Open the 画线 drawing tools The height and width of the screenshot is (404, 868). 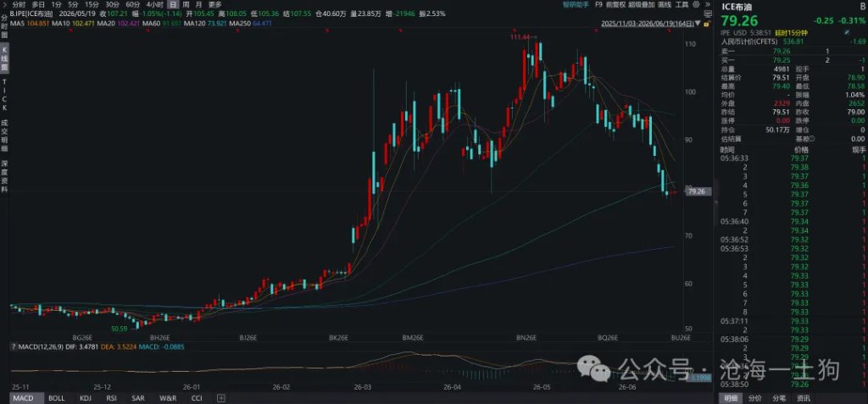click(666, 4)
